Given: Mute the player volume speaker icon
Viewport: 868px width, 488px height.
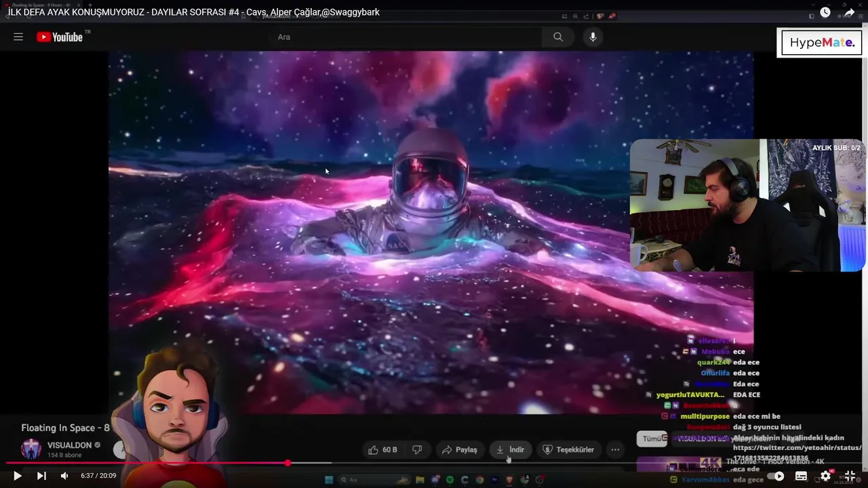Looking at the screenshot, I should tap(64, 476).
